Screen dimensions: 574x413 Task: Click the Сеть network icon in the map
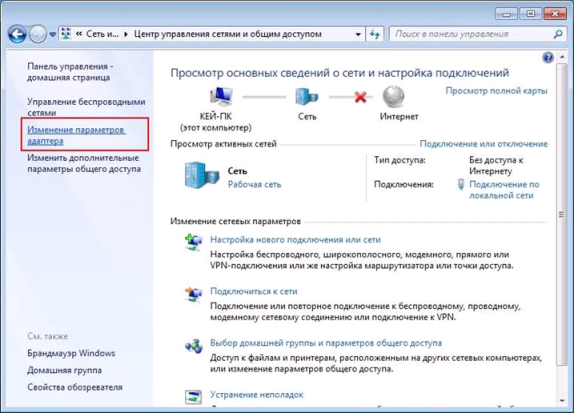coord(307,97)
